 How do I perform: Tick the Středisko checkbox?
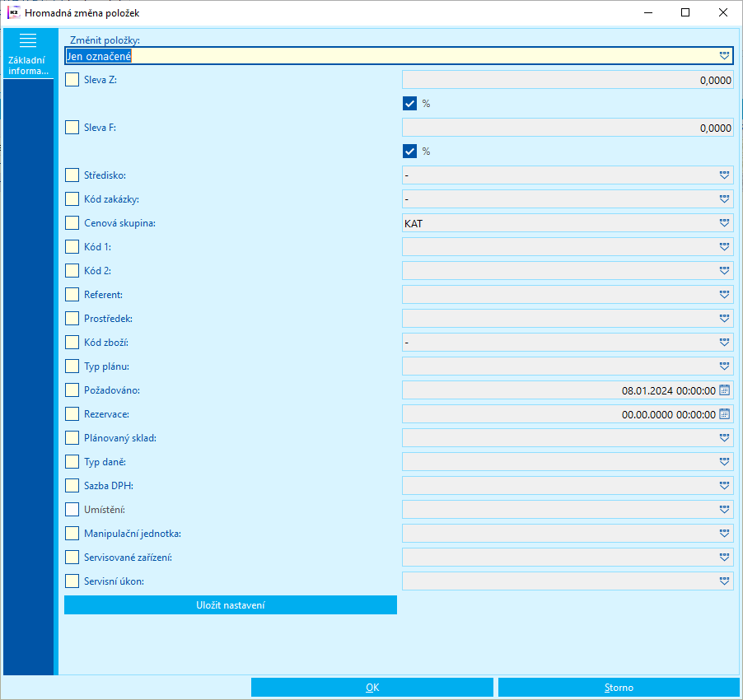pos(72,175)
